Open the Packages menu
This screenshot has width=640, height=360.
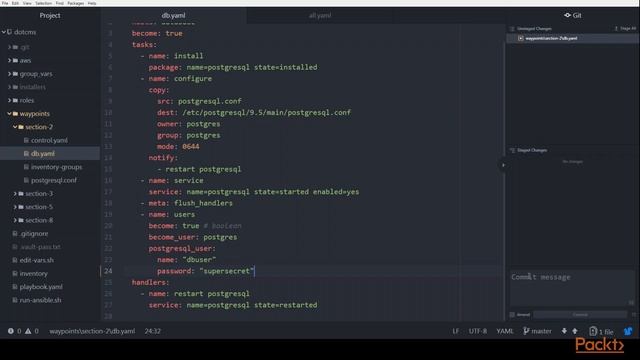tap(76, 3)
